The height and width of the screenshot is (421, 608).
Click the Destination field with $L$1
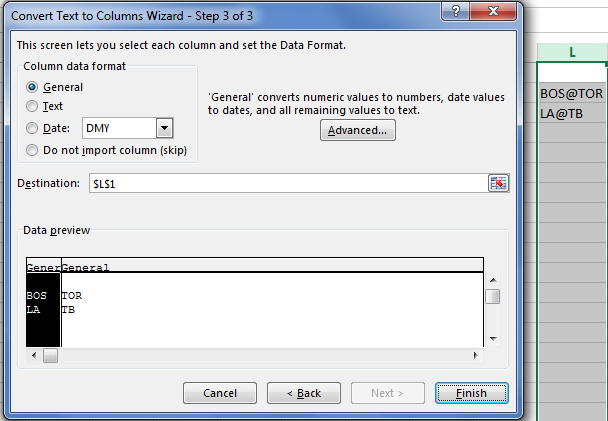coord(288,183)
